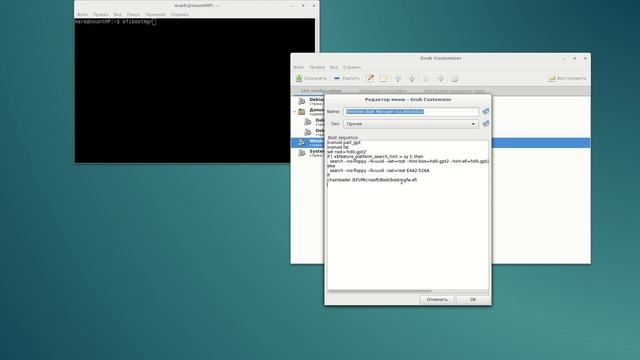Viewport: 640px width, 360px height.
Task: Open the File menu in the terminal window
Action: [x=82, y=14]
